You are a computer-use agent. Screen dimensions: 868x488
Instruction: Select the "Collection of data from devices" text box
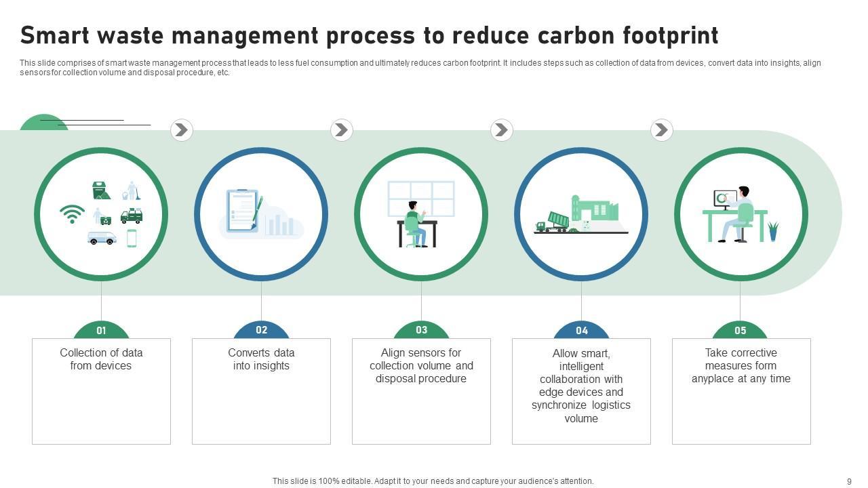pos(101,391)
